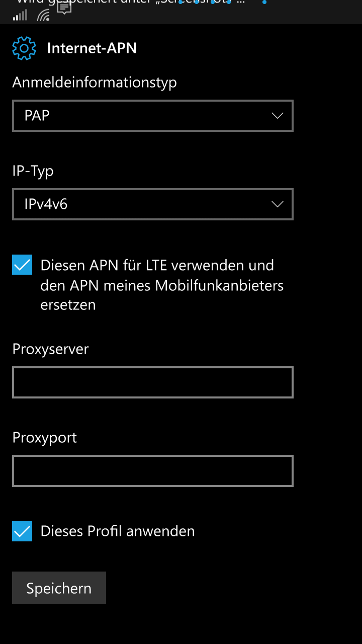Focus the Proxyport text field
The image size is (362, 644).
[x=152, y=471]
